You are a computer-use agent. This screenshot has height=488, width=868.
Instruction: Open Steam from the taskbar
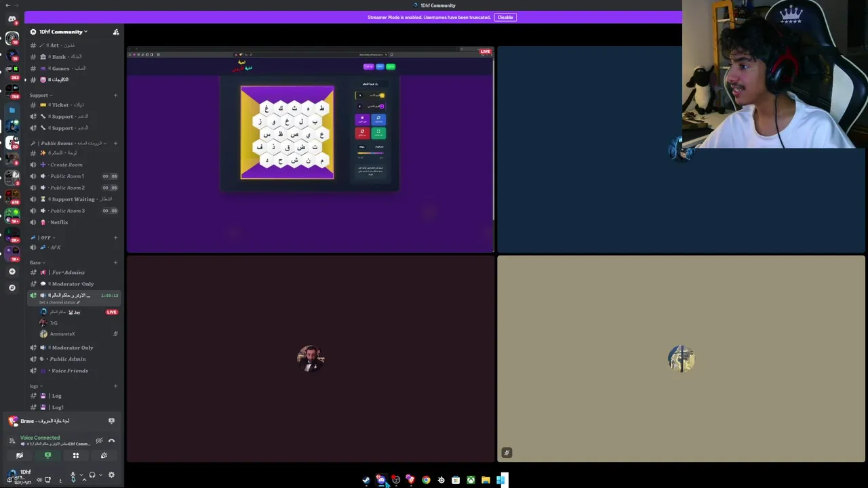pyautogui.click(x=366, y=481)
